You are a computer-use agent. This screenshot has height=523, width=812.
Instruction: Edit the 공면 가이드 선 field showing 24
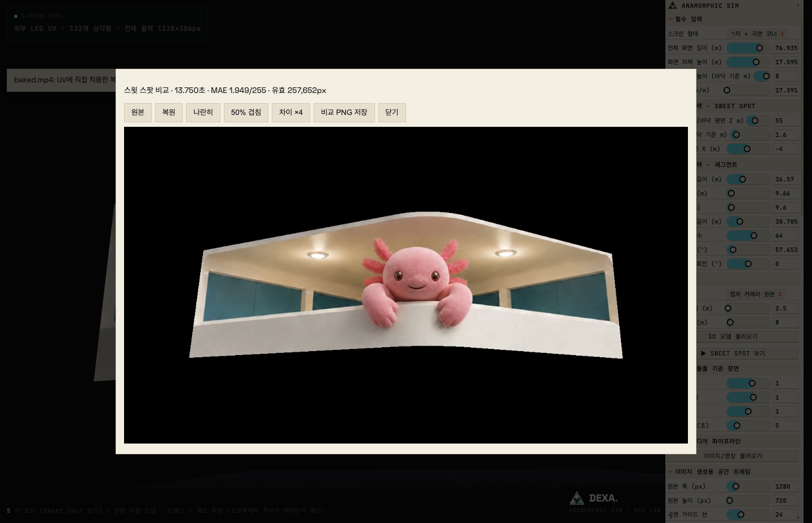tap(785, 515)
